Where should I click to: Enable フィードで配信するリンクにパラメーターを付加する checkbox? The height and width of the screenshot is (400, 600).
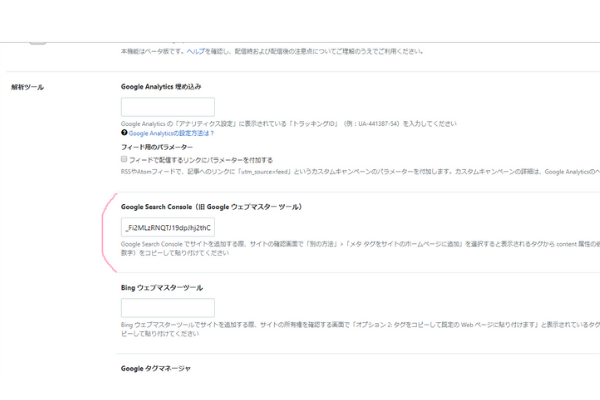click(124, 159)
